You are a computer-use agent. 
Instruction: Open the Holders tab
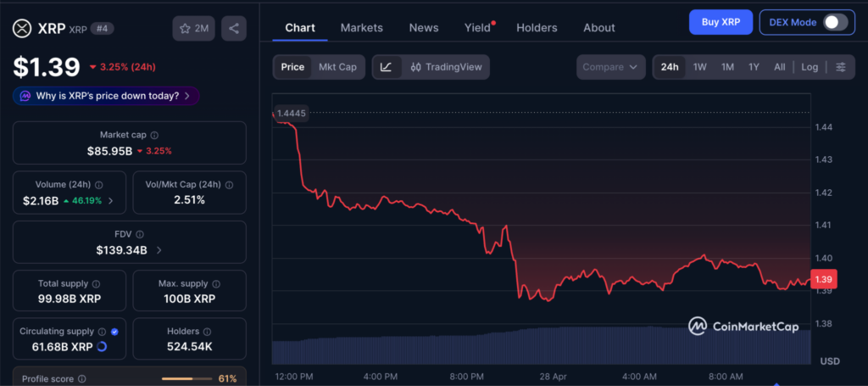click(537, 28)
